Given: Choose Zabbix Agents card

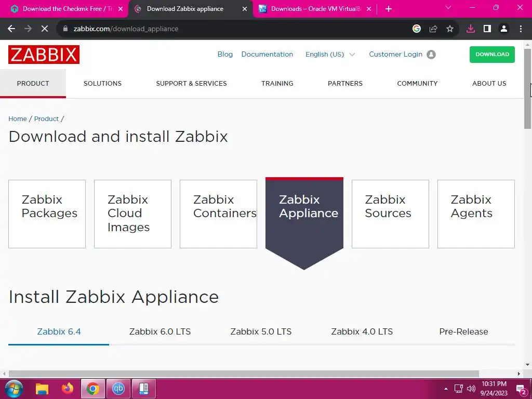Looking at the screenshot, I should (x=476, y=214).
